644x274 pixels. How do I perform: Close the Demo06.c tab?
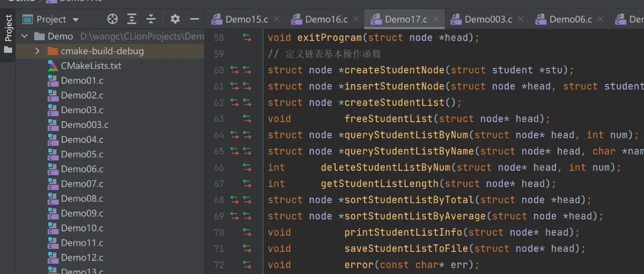coord(600,20)
